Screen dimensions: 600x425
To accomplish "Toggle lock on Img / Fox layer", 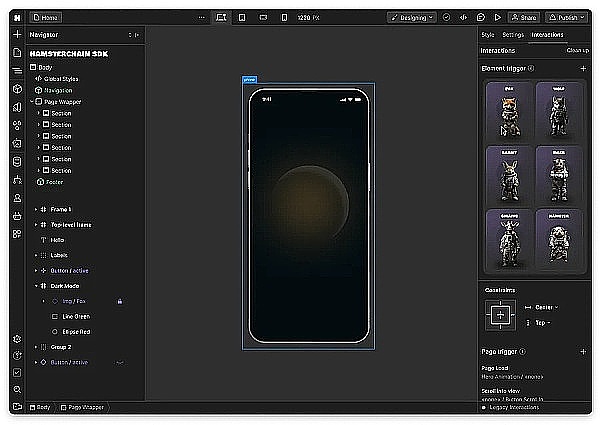I will [120, 300].
